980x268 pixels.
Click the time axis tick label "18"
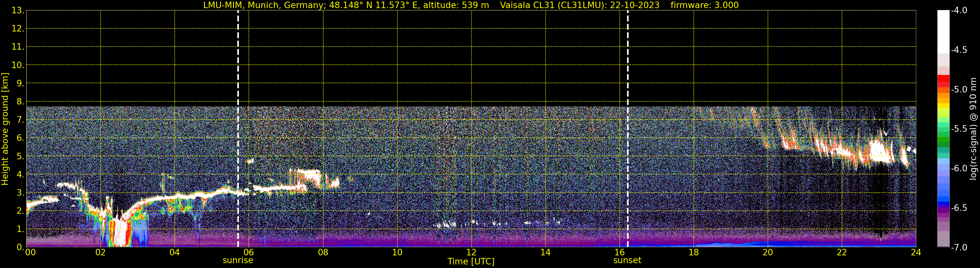click(x=694, y=252)
